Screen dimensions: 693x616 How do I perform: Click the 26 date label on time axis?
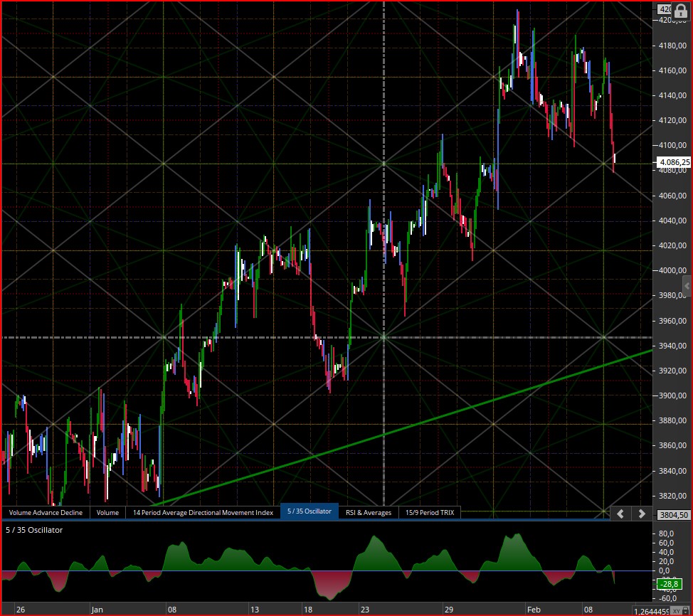click(x=21, y=610)
